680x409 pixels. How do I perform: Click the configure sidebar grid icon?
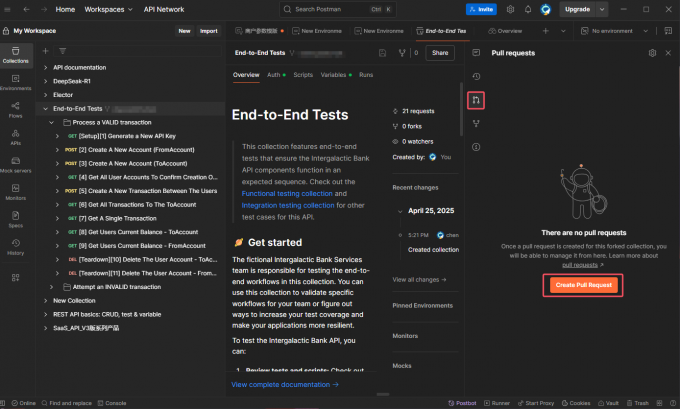point(16,278)
